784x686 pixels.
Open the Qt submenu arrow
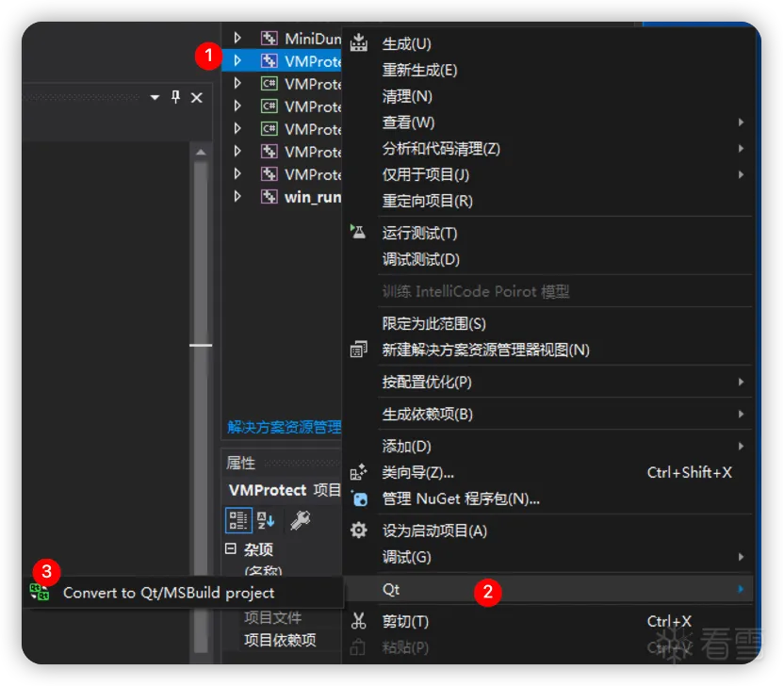pos(741,589)
